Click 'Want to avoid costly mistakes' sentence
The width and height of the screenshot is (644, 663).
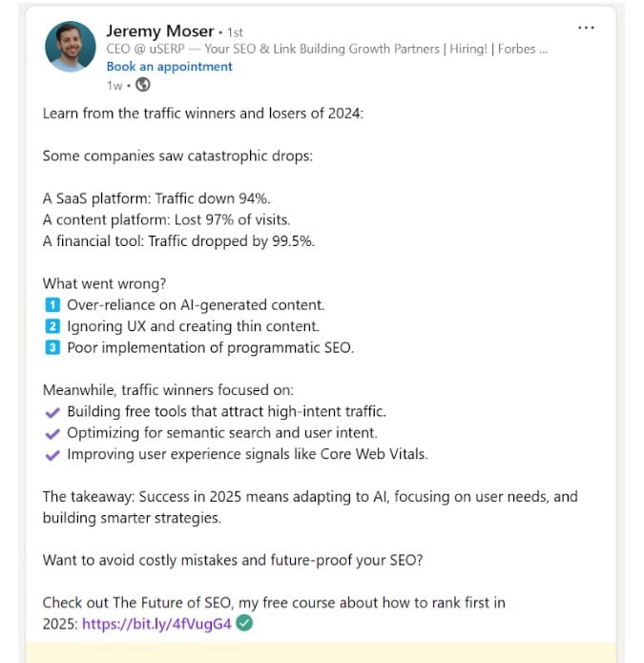[231, 560]
